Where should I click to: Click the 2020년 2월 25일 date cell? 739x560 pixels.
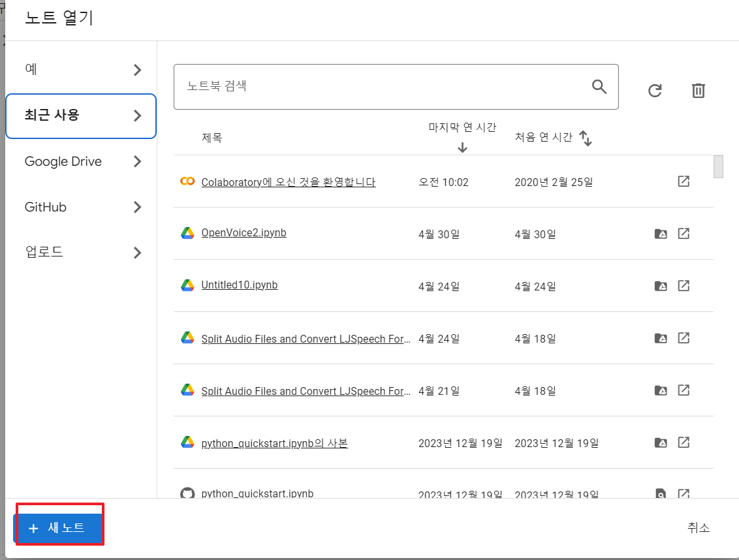click(x=554, y=183)
